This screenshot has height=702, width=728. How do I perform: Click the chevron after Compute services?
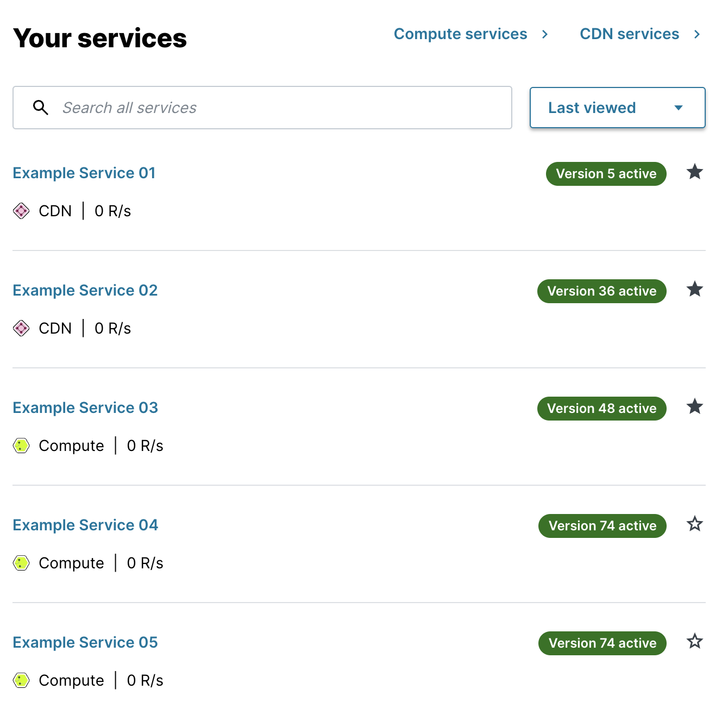pos(545,34)
